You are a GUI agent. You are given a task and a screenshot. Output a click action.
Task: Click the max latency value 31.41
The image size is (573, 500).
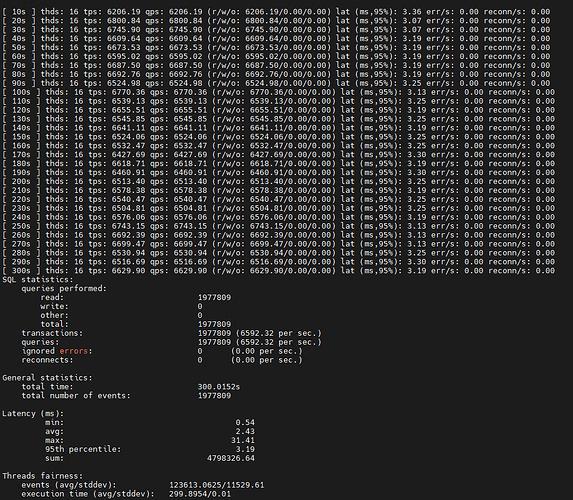tap(243, 440)
